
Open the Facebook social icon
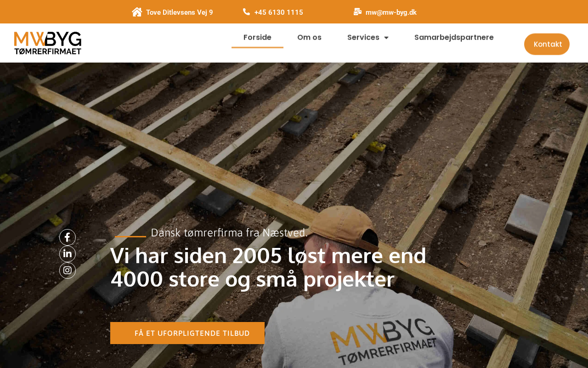(68, 237)
